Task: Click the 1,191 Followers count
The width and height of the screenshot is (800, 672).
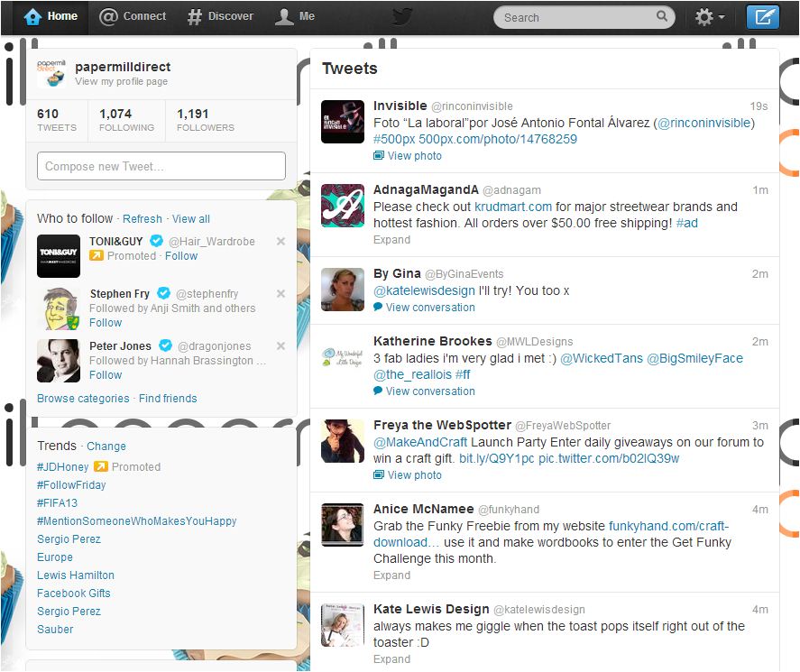Action: click(206, 121)
